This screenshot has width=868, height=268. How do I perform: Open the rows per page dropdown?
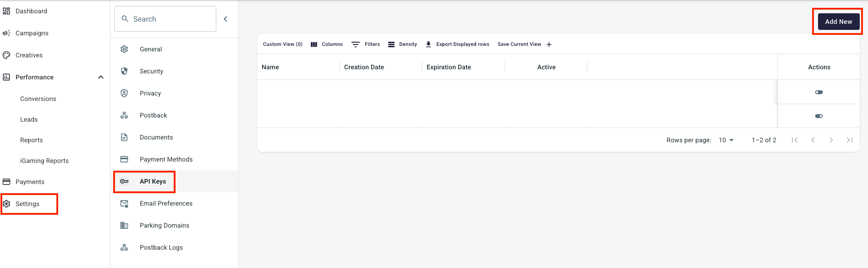[726, 140]
